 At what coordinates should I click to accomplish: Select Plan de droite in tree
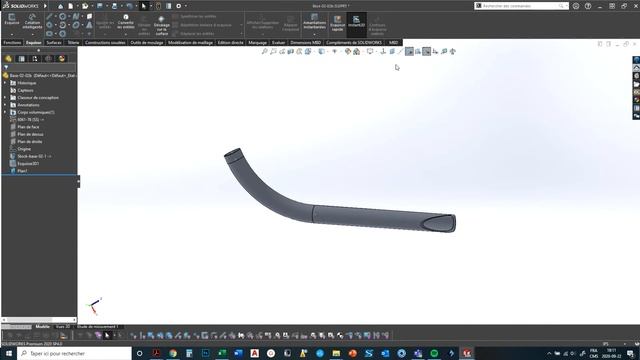(30, 142)
